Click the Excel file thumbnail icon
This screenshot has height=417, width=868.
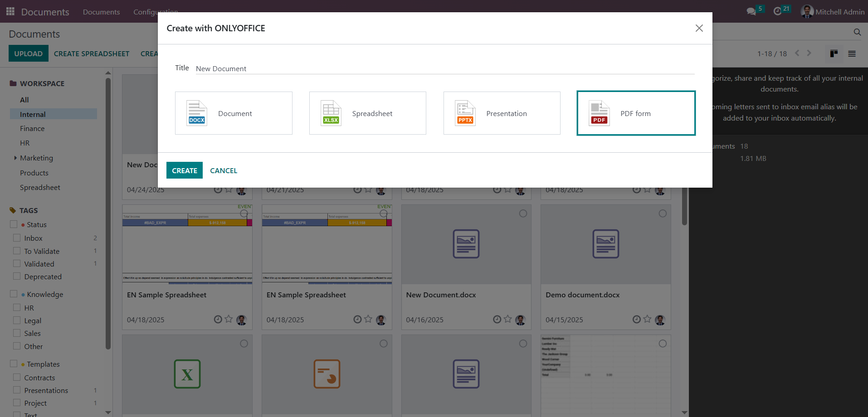[187, 374]
